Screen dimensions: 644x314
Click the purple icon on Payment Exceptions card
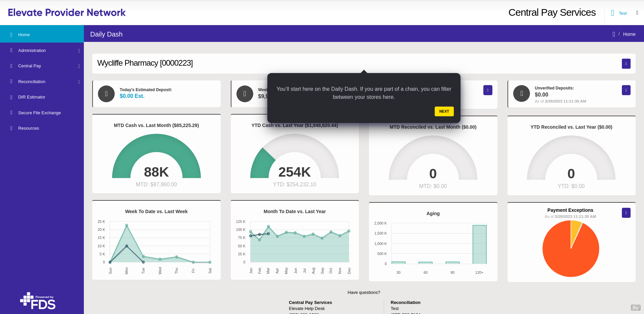coord(626,213)
